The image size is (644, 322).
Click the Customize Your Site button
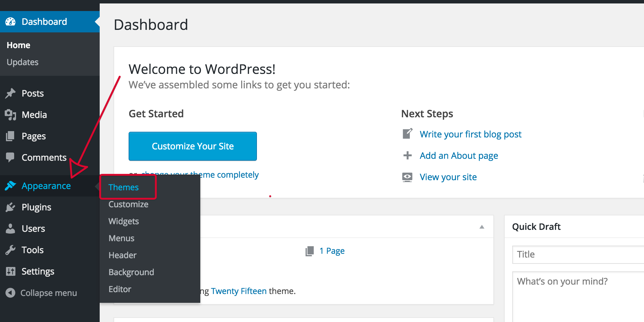193,146
